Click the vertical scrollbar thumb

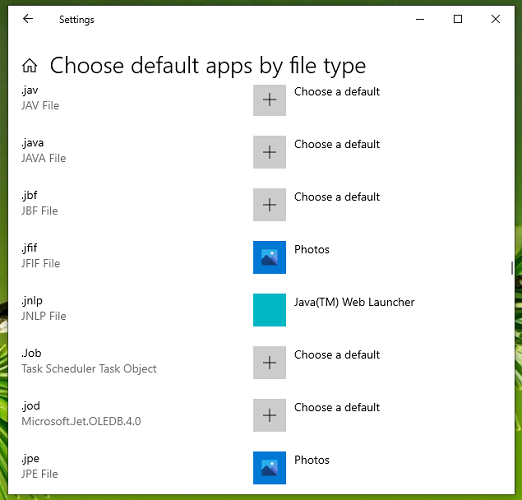coord(512,268)
